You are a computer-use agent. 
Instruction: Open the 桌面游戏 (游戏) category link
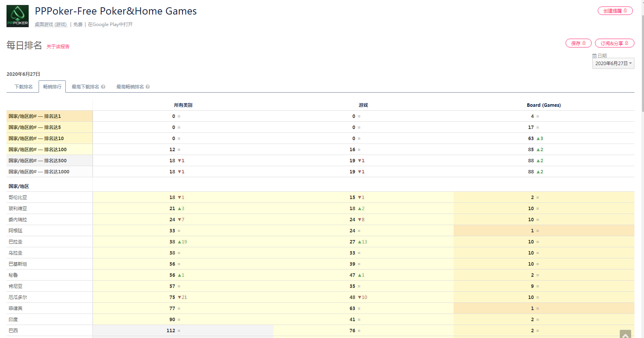pos(51,24)
